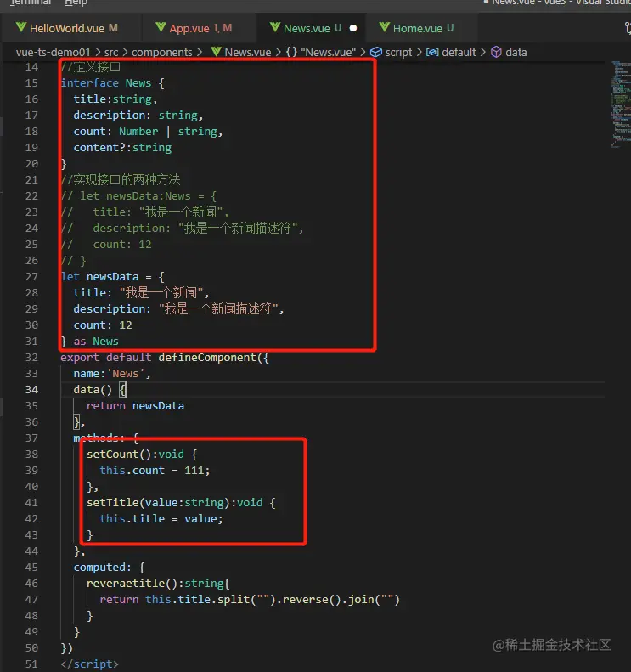Click the Vue icon on Home.vue tab
Image resolution: width=631 pixels, height=672 pixels.
click(x=384, y=27)
